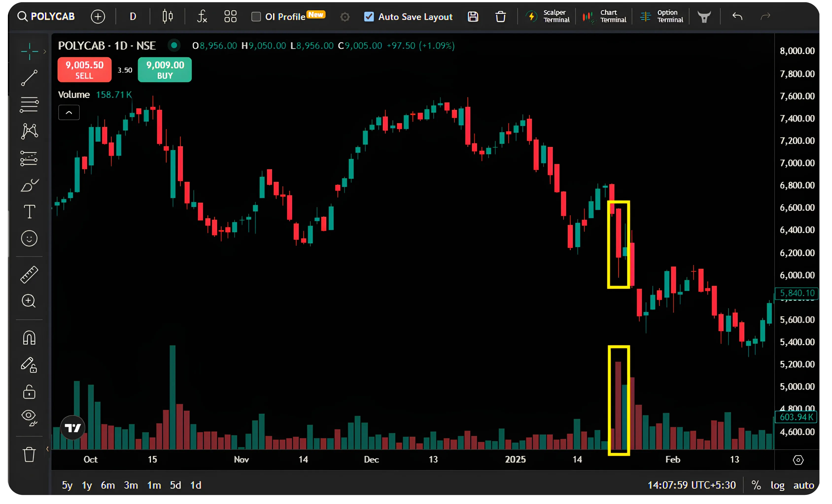Open the Chart Terminal
This screenshot has width=832, height=504.
(605, 16)
